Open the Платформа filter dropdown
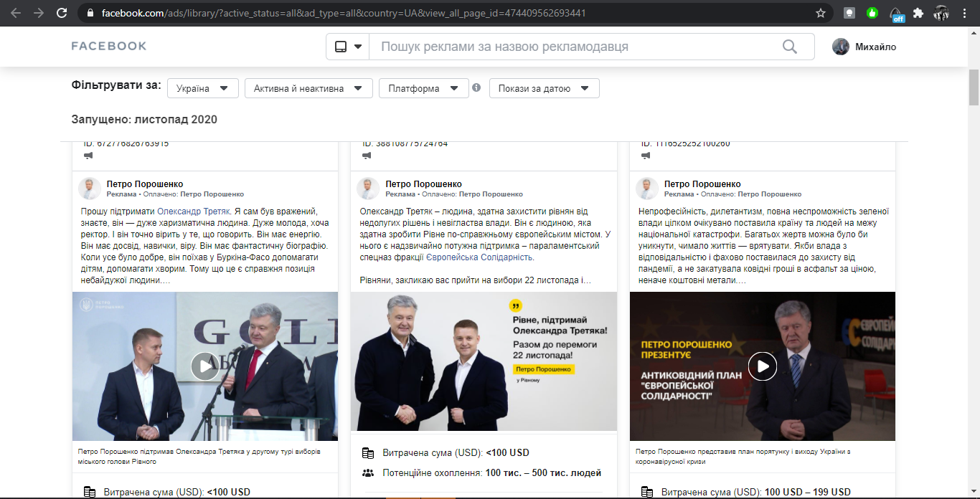The image size is (980, 499). 423,88
